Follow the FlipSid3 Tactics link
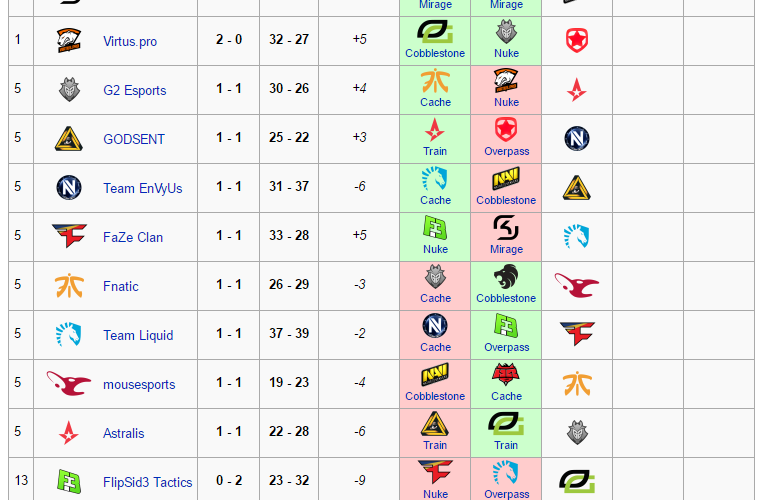This screenshot has height=500, width=763. coord(148,483)
